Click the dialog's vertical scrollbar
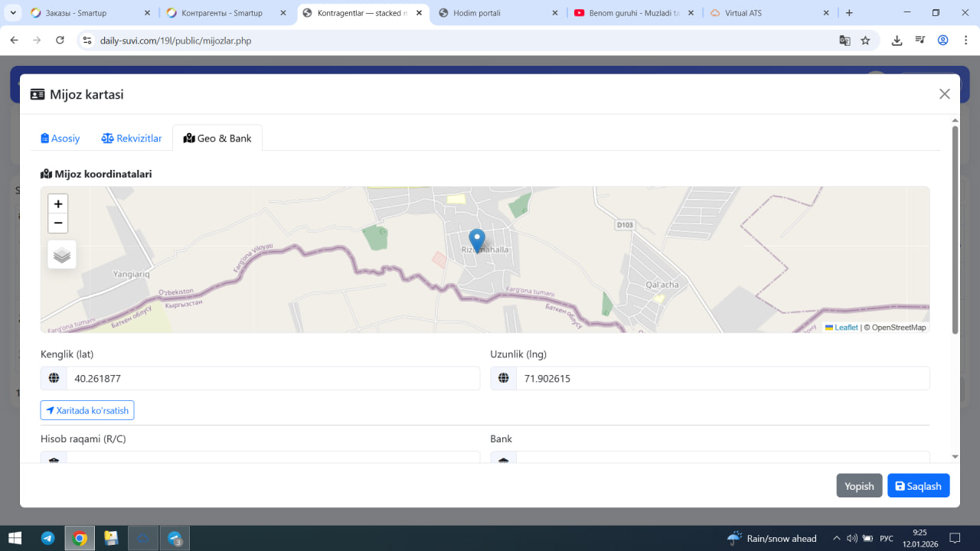Image resolution: width=980 pixels, height=551 pixels. click(955, 230)
